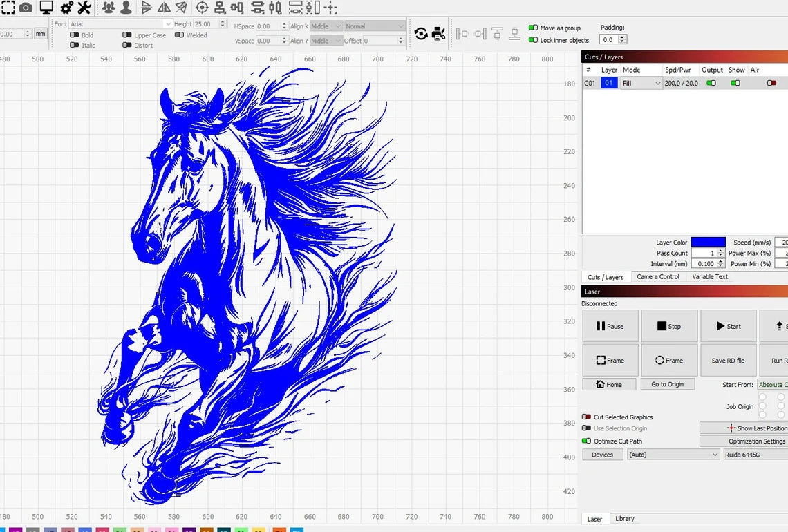788x532 pixels.
Task: Toggle Output switch for layer C01
Action: [x=711, y=83]
